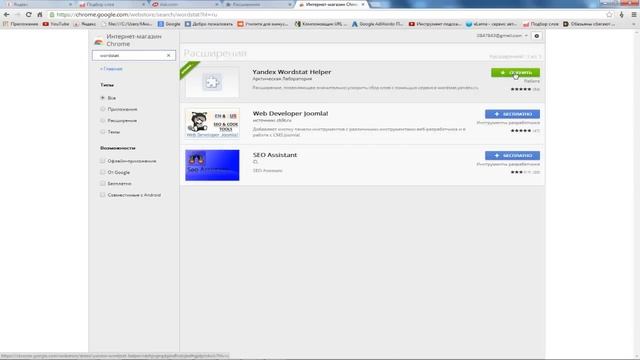Click the SEO Assistant blue thumbnail
The width and height of the screenshot is (640, 360).
pos(212,165)
